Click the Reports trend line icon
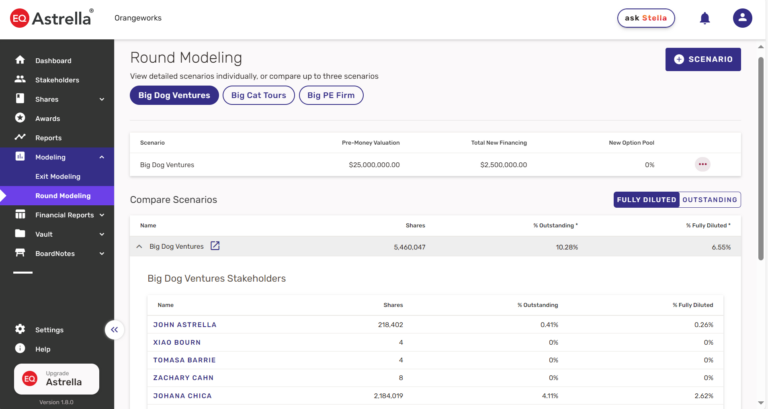Screen dimensions: 768x409 [x=20, y=138]
